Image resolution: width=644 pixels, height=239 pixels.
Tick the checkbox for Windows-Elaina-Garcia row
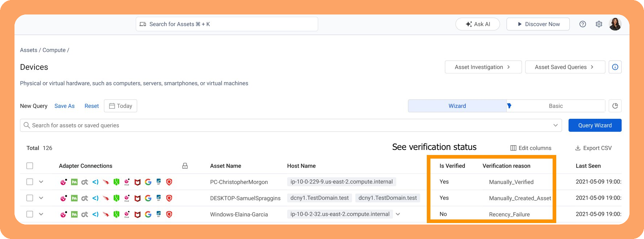(x=30, y=214)
